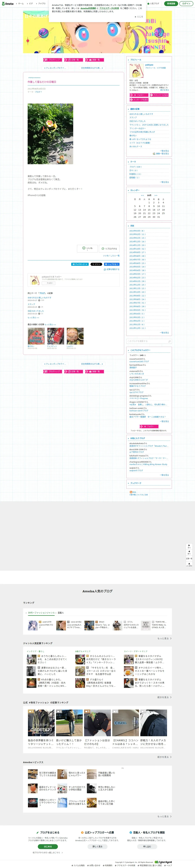Open the ホーム header link
Screen dimensions: 195x868
21,4
